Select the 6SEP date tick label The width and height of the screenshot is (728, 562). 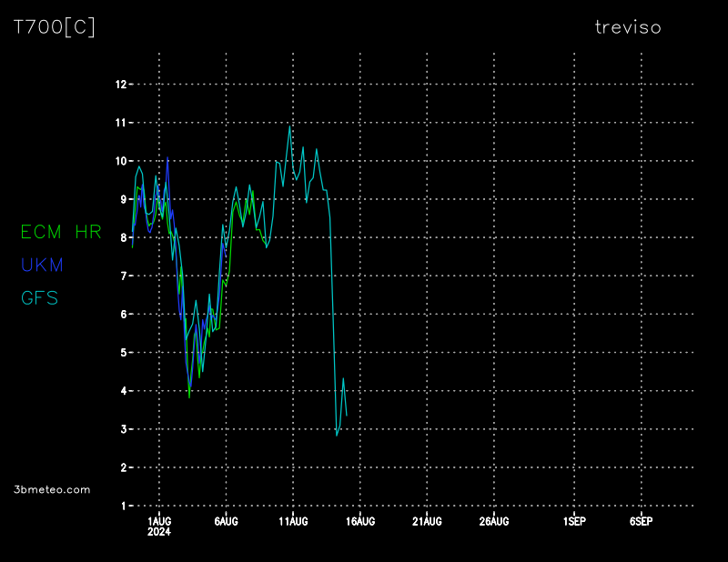pos(641,521)
